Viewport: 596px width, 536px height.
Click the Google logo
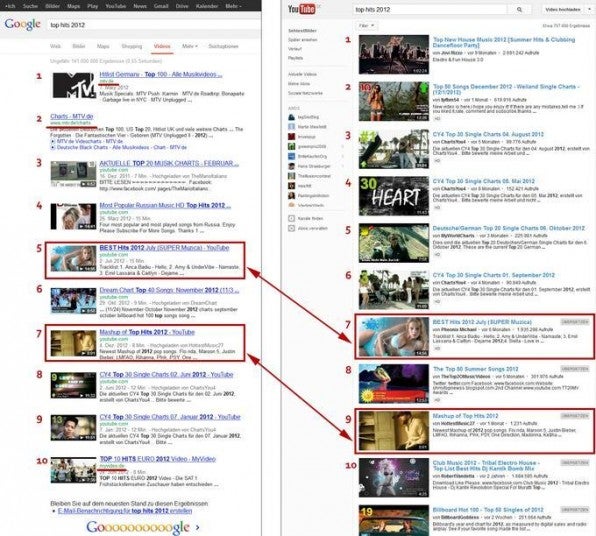click(23, 24)
